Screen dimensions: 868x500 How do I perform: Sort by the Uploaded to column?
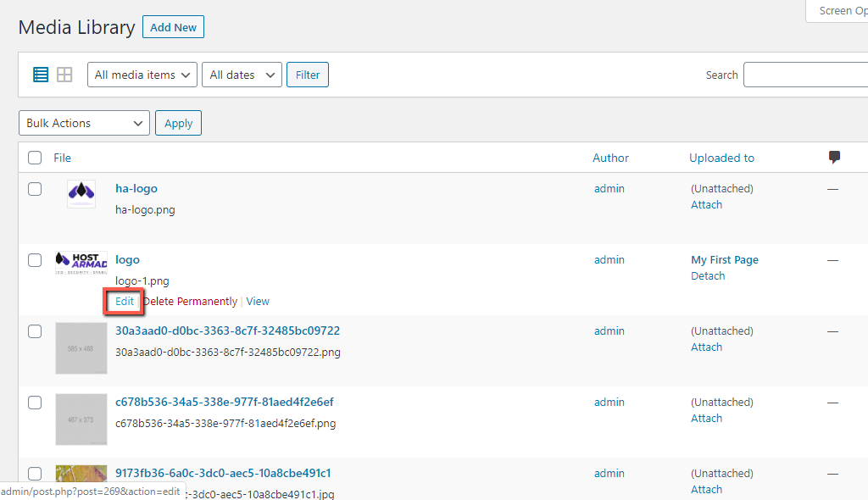722,158
